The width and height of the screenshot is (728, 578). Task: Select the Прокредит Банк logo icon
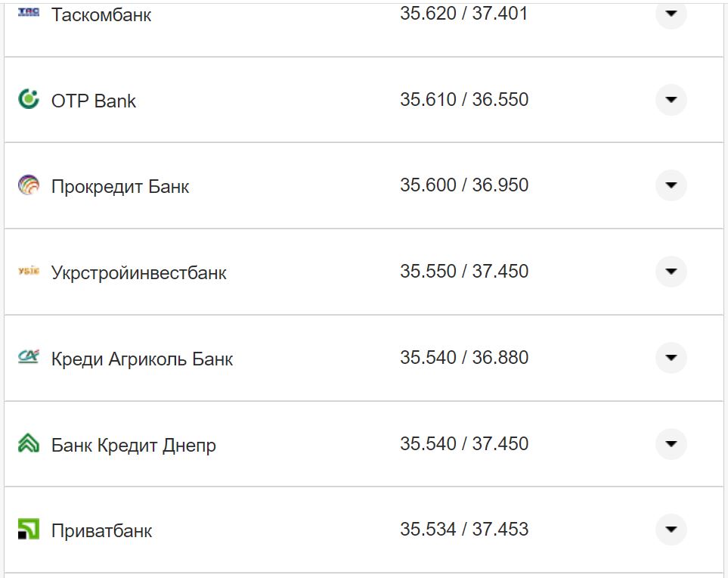point(28,185)
